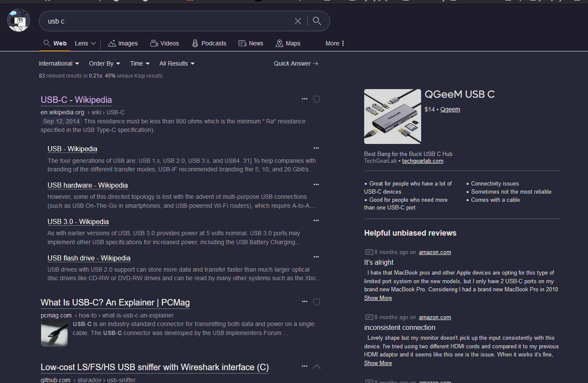Click the Kagi mascot logo

[x=18, y=21]
